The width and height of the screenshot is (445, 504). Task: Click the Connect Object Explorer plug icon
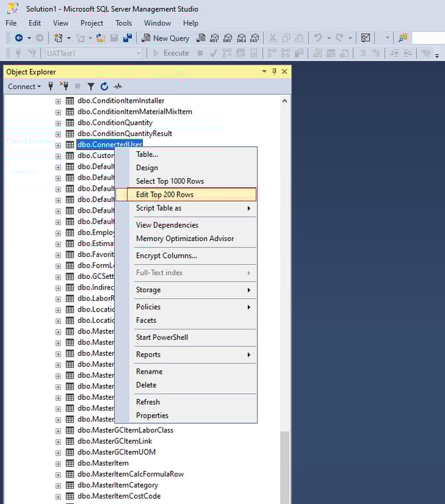(x=50, y=86)
